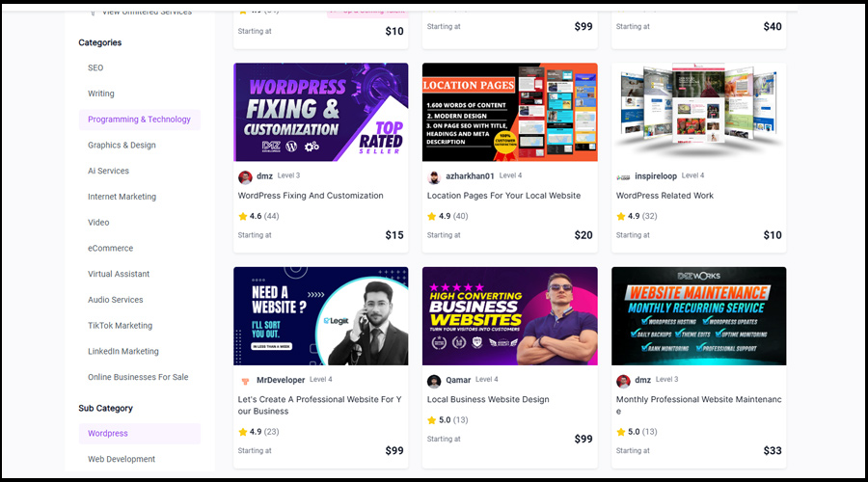
Task: Open Local Business Website Design listing
Action: pyautogui.click(x=488, y=399)
